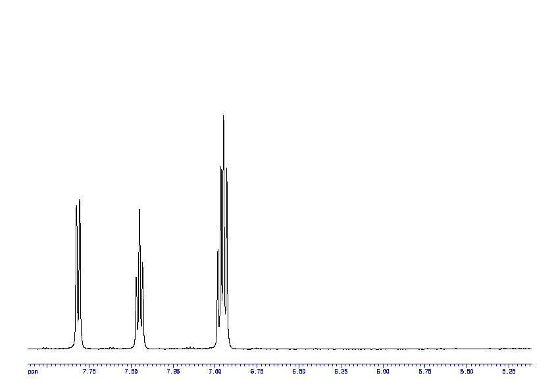Click the blue ppm unit label

pos(33,372)
